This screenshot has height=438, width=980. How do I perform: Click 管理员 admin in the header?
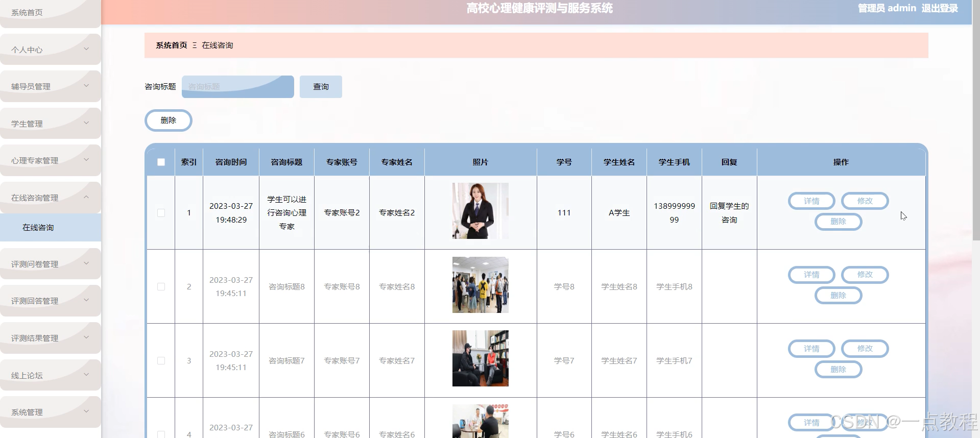887,8
